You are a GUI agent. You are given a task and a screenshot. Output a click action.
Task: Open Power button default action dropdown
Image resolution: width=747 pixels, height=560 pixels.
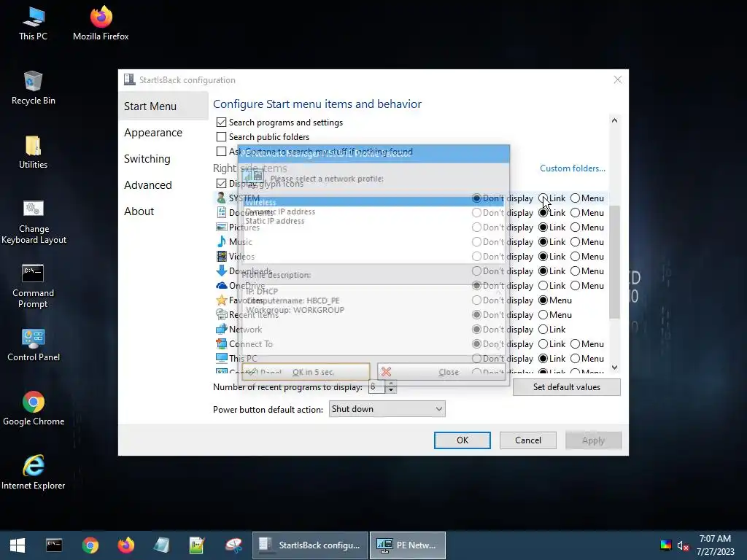tap(387, 408)
